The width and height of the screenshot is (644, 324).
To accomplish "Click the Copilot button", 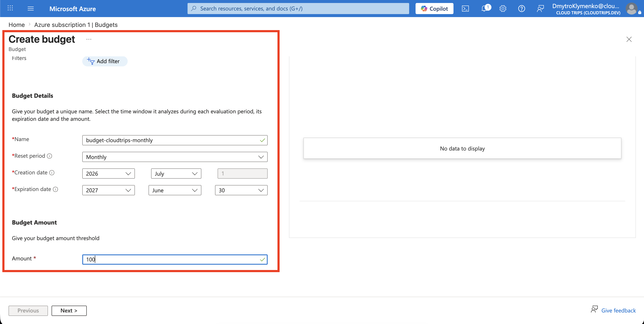I will (x=434, y=9).
